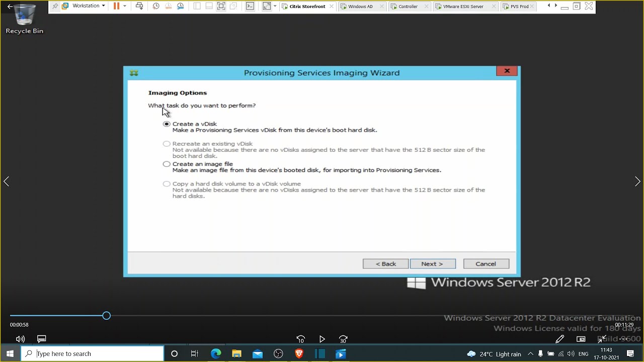Viewport: 644px width, 362px height.
Task: Click the Back button in the wizard
Action: (385, 264)
